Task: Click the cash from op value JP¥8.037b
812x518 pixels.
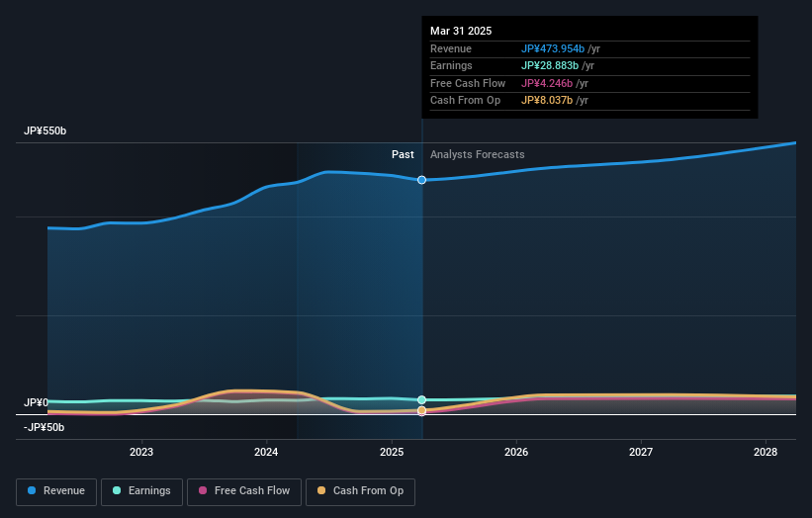Action: (x=547, y=101)
